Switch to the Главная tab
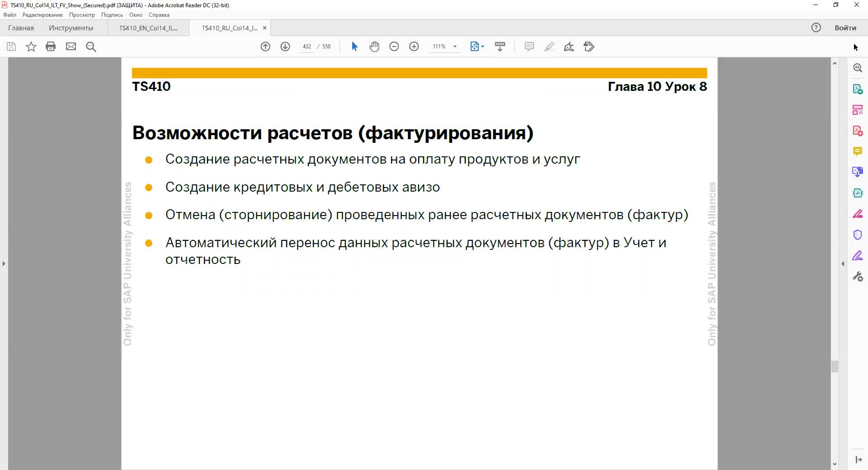The image size is (868, 470). tap(21, 28)
